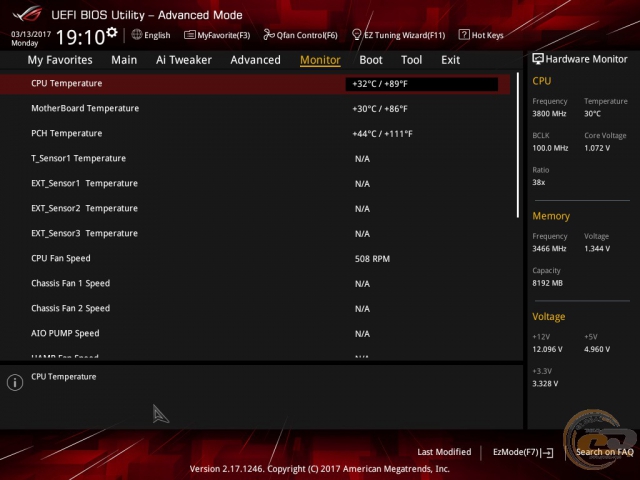Click the 19:10 clock display
The image size is (640, 480).
coord(80,37)
